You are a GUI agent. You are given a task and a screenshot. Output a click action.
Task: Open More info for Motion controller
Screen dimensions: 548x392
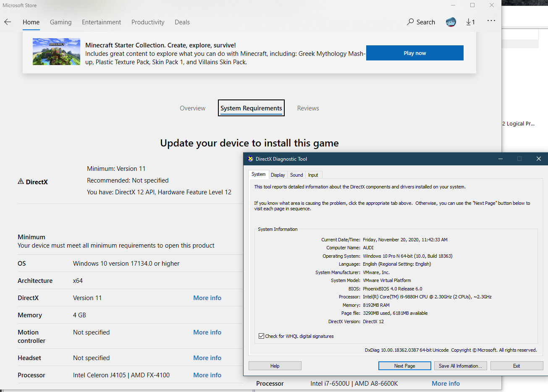pyautogui.click(x=207, y=332)
